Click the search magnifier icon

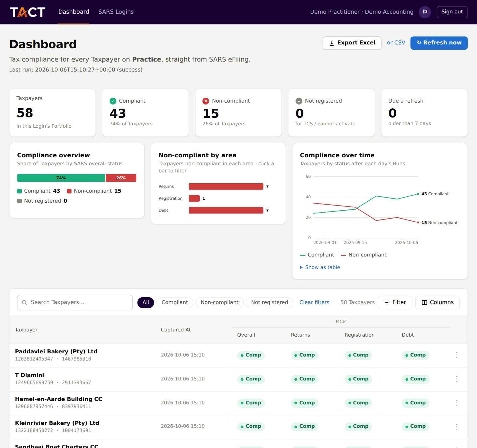click(25, 302)
